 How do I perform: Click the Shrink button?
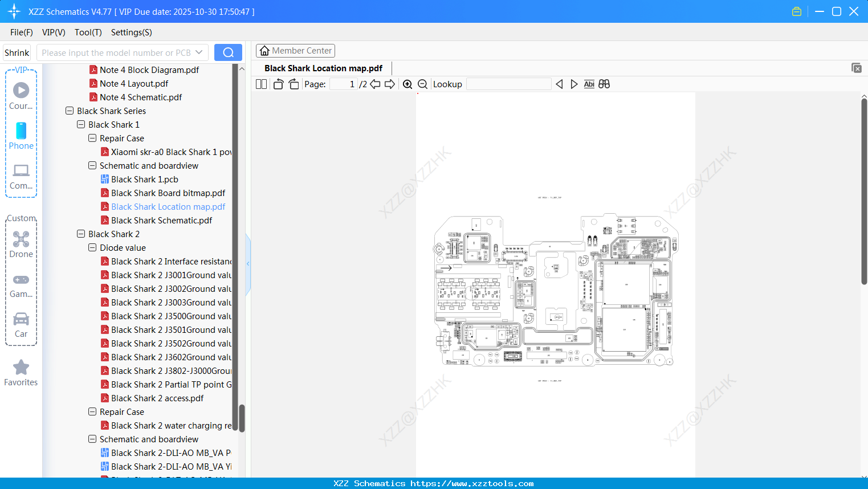[x=17, y=52]
